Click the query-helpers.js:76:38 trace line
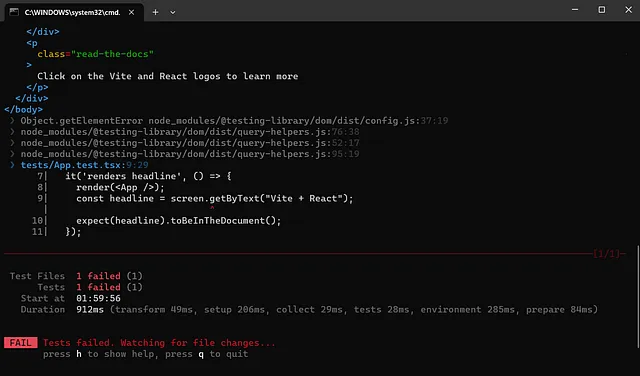640x376 pixels. pos(190,132)
